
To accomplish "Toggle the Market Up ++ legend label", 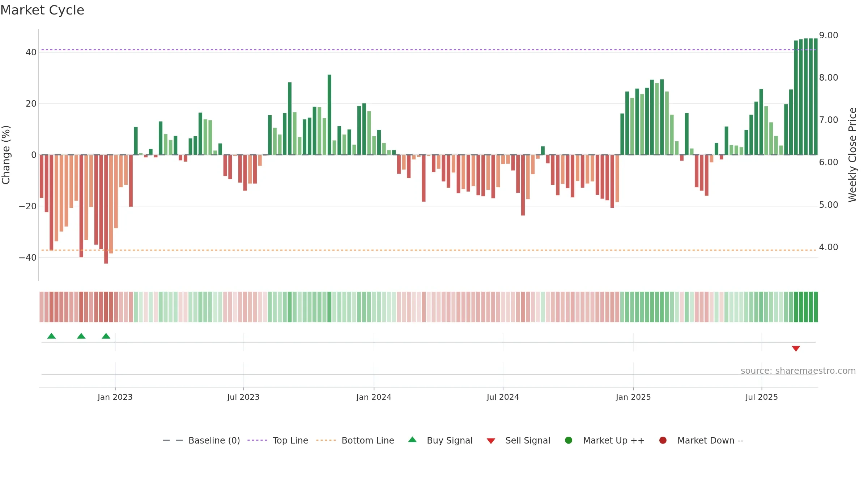I will [614, 440].
